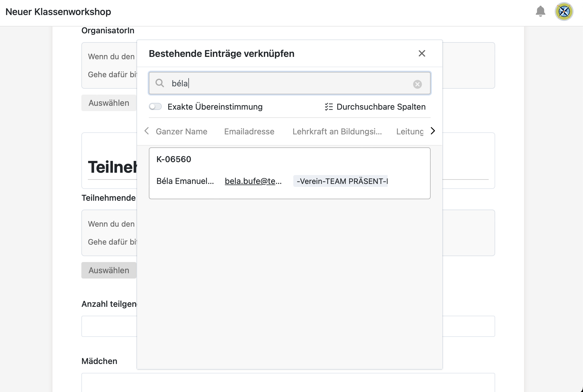Viewport: 583px width, 392px height.
Task: Click the Ganzer Name column header
Action: pos(181,131)
